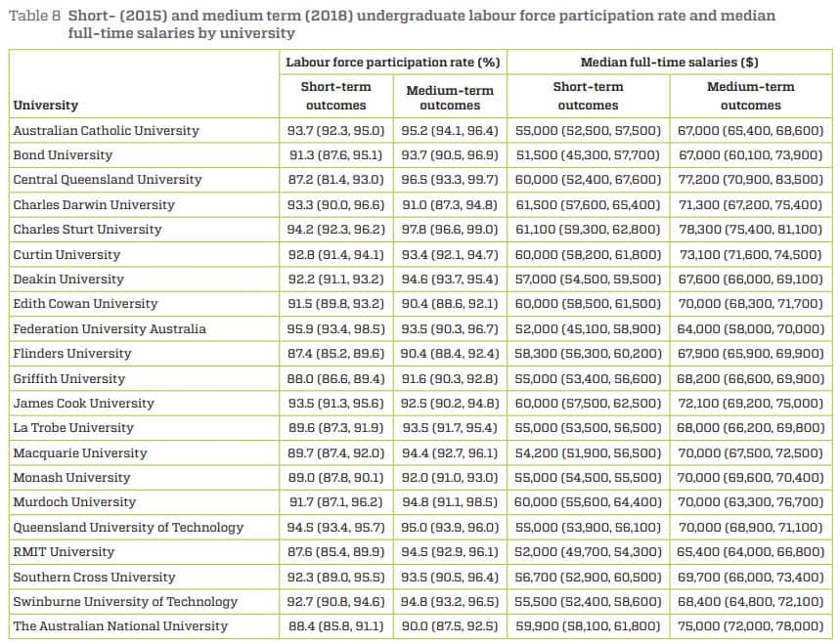
Task: Click the Medium-term outcomes salaries subheader
Action: 751,96
